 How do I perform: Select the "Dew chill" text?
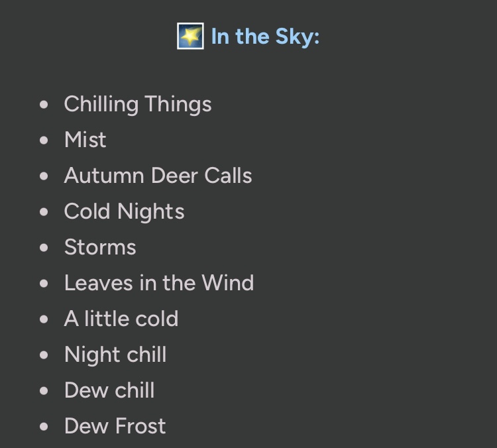coord(109,390)
